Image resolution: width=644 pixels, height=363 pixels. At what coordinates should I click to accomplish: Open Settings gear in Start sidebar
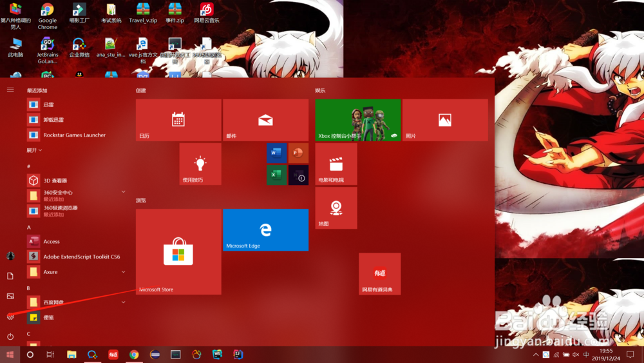tap(10, 317)
